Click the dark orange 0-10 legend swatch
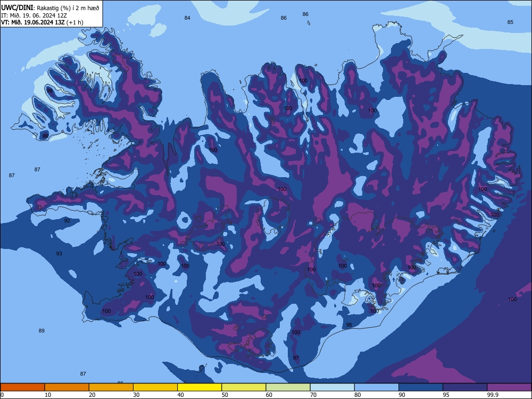 [22, 387]
